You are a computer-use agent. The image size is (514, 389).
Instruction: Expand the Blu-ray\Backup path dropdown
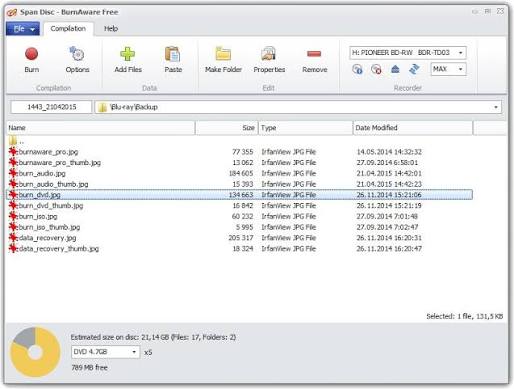[x=496, y=107]
